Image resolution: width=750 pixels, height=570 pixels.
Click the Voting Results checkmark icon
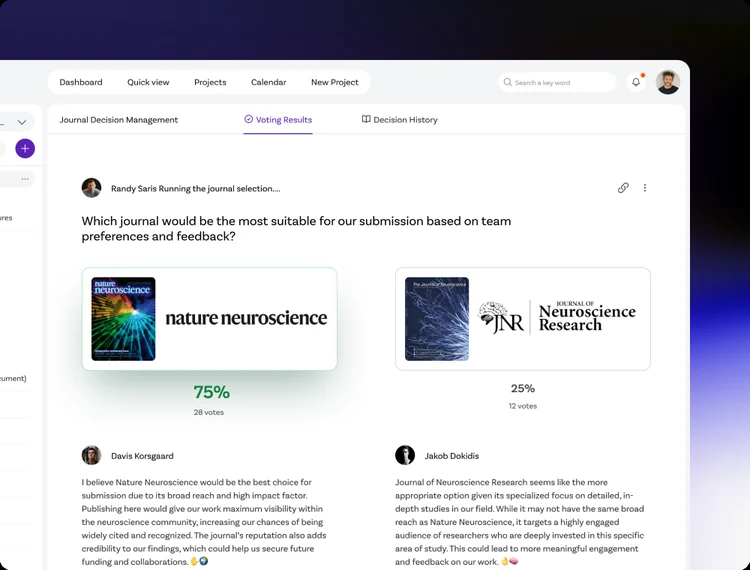tap(248, 119)
